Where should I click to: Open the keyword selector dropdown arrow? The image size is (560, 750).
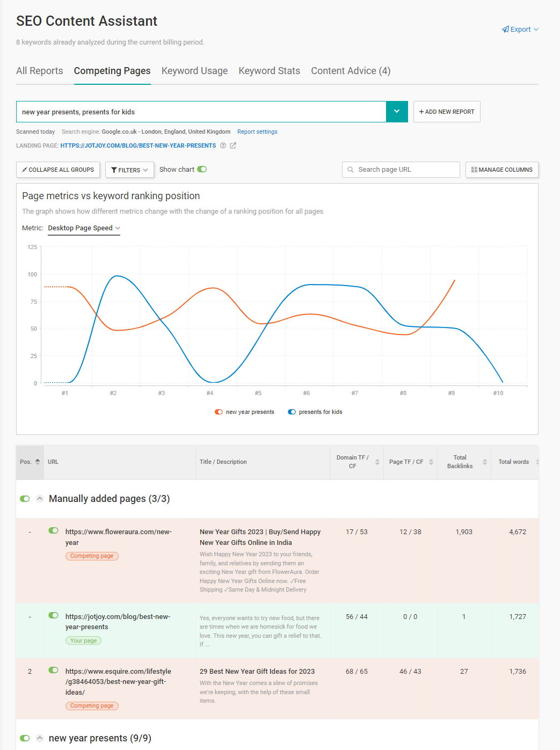397,112
